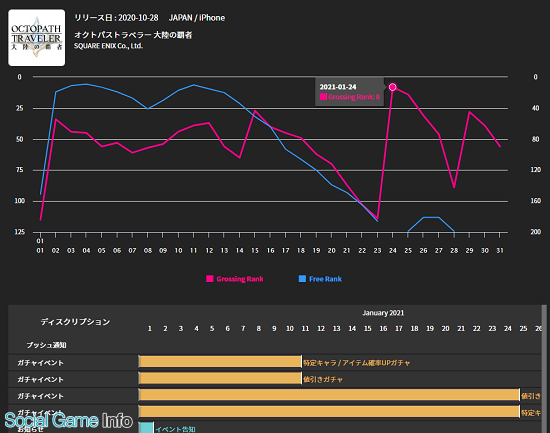The image size is (550, 433).
Task: Click the pink Grossing Rank legend swatch
Action: (210, 279)
